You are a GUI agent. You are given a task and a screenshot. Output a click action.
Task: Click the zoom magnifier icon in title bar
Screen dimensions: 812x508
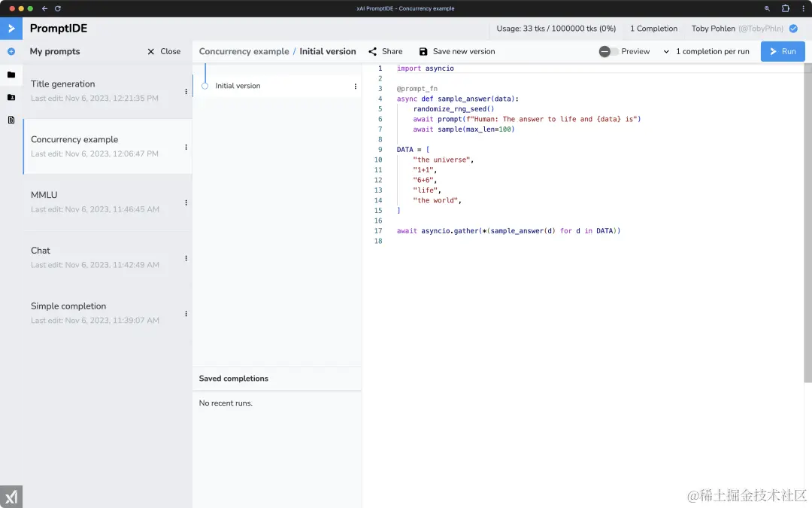click(x=767, y=8)
